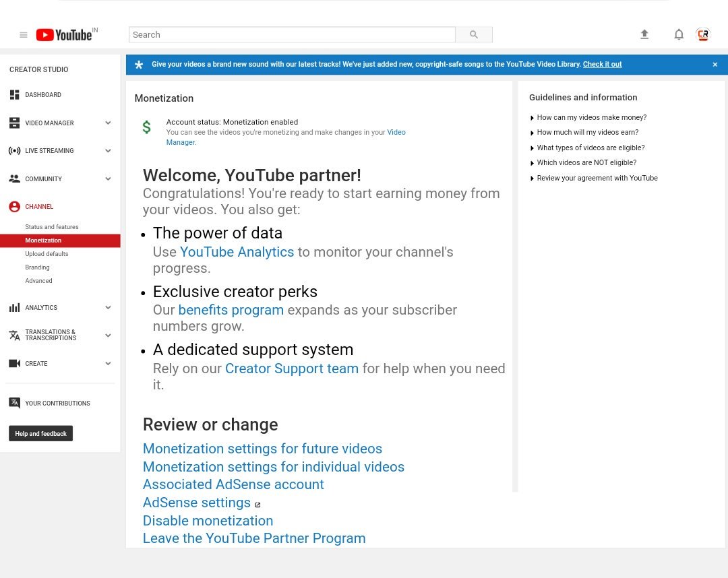728x578 pixels.
Task: Expand 'Review your agreement with YouTube'
Action: (x=594, y=178)
